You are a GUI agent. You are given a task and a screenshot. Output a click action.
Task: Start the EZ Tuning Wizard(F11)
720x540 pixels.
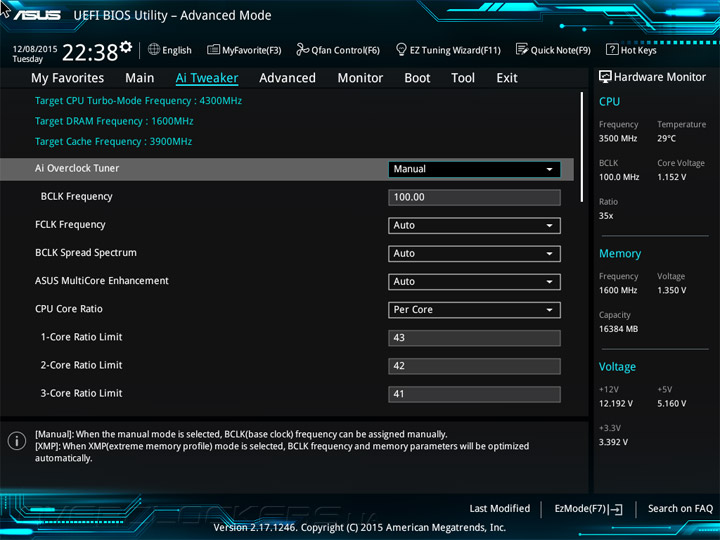[448, 50]
